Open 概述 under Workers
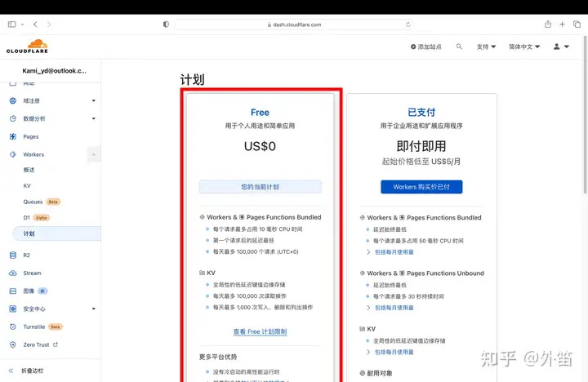588x382 pixels. 29,170
